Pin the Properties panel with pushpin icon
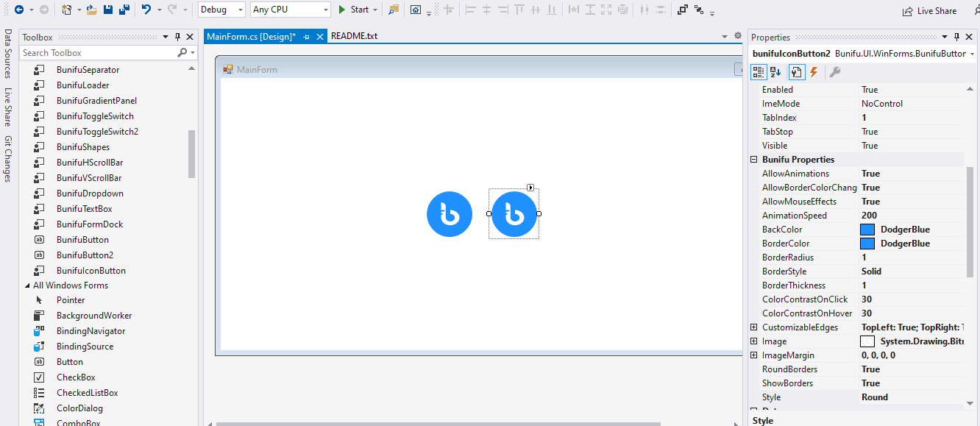980x426 pixels. tap(957, 37)
